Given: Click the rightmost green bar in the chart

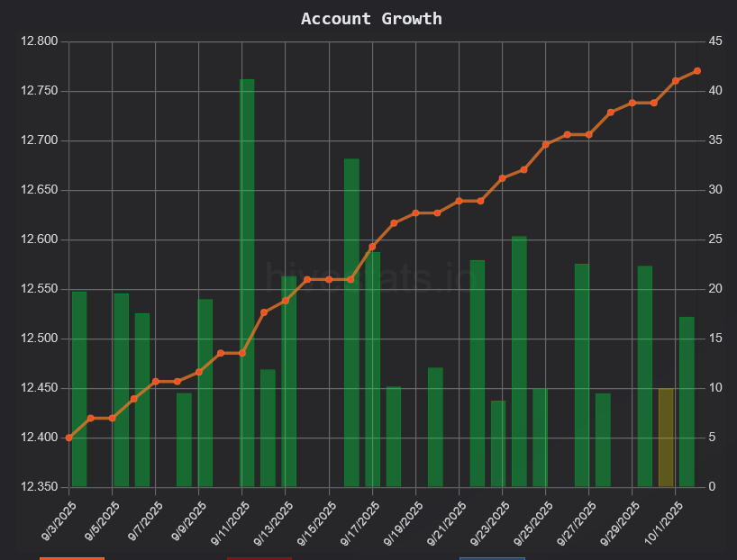Looking at the screenshot, I should [687, 402].
